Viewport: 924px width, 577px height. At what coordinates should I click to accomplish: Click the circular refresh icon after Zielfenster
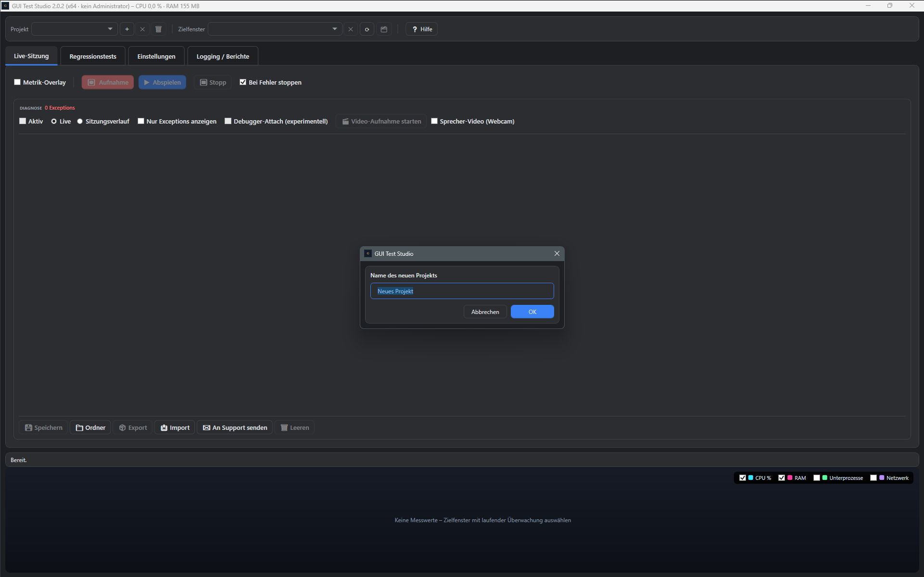pyautogui.click(x=367, y=29)
